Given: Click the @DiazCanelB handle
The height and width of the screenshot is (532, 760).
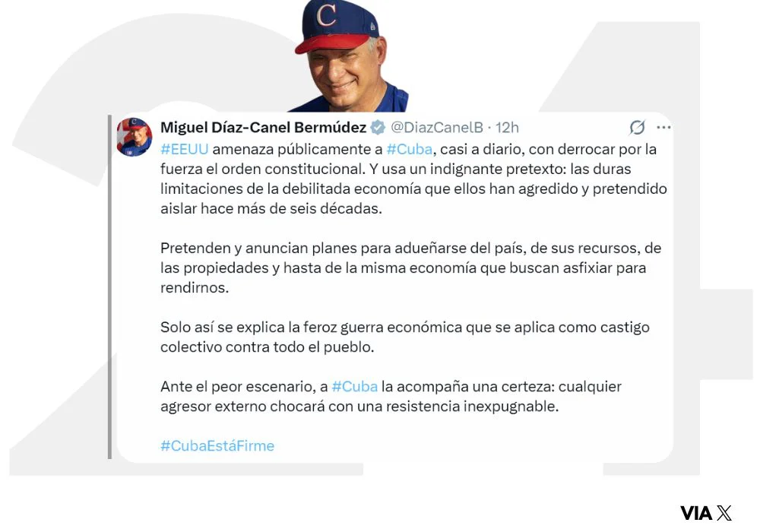Looking at the screenshot, I should click(x=437, y=128).
